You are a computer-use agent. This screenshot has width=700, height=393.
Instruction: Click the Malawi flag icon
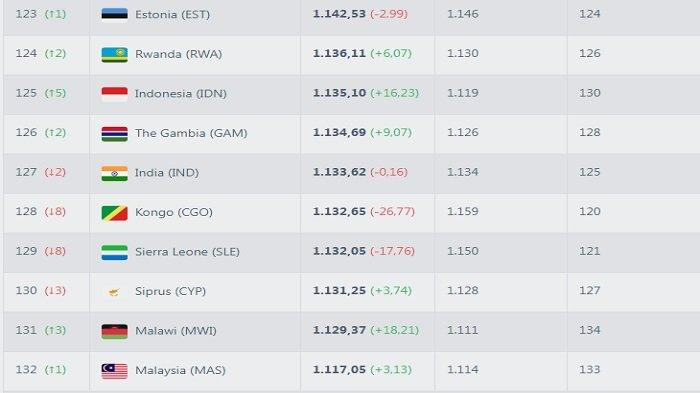tap(114, 331)
